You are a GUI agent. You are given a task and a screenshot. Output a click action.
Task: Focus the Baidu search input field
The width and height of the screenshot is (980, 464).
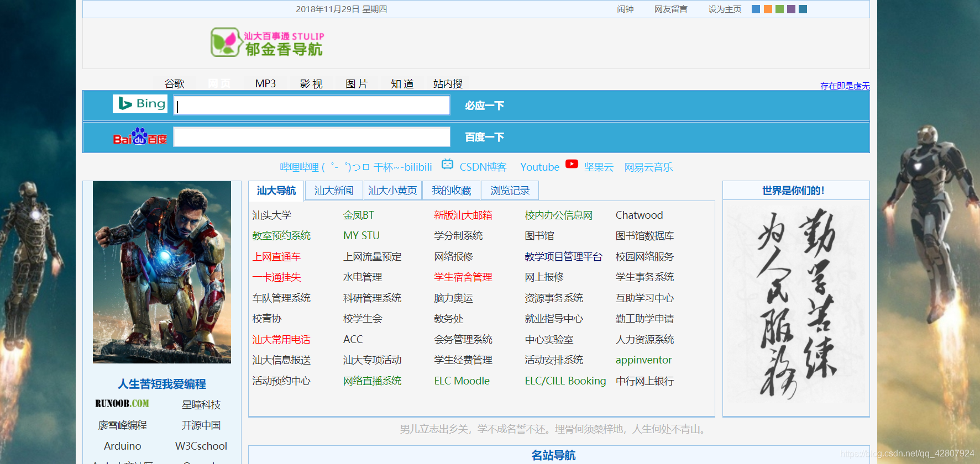[312, 136]
